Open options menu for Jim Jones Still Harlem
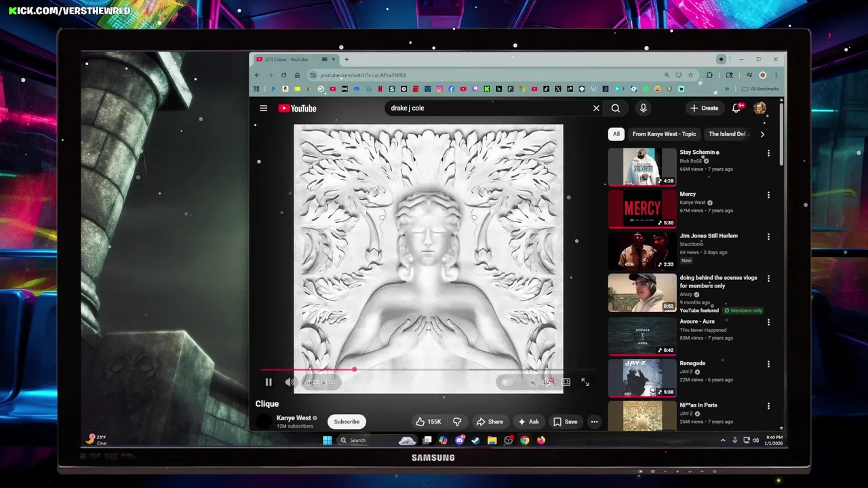 point(768,237)
